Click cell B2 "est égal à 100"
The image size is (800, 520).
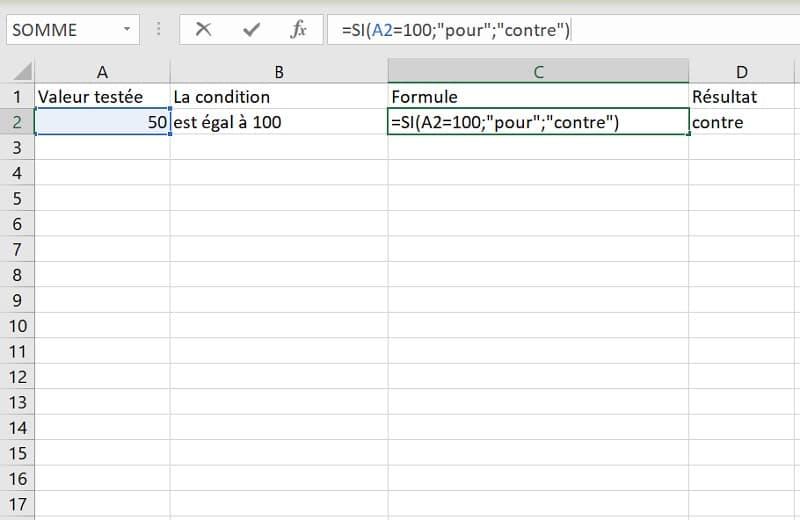click(279, 122)
